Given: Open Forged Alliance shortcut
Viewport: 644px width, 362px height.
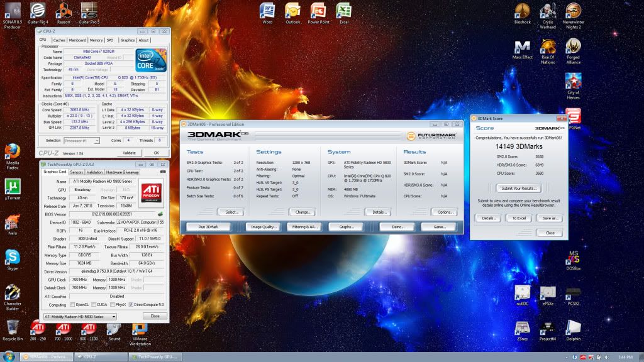Looking at the screenshot, I should click(574, 52).
